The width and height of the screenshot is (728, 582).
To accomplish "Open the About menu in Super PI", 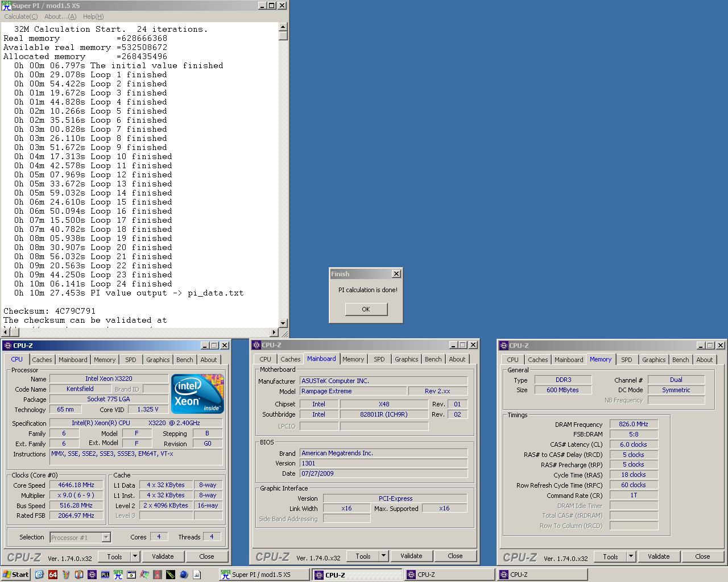I will point(60,16).
